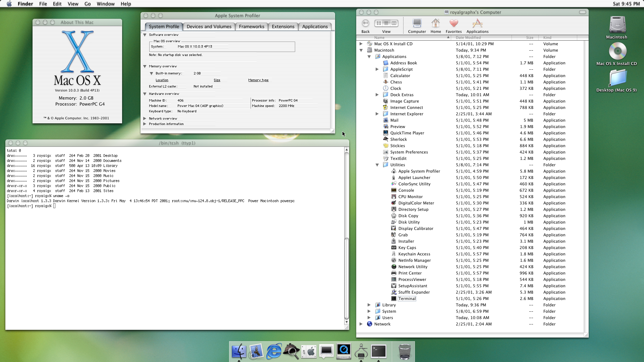Open System Preferences in the Dock

pyautogui.click(x=309, y=351)
